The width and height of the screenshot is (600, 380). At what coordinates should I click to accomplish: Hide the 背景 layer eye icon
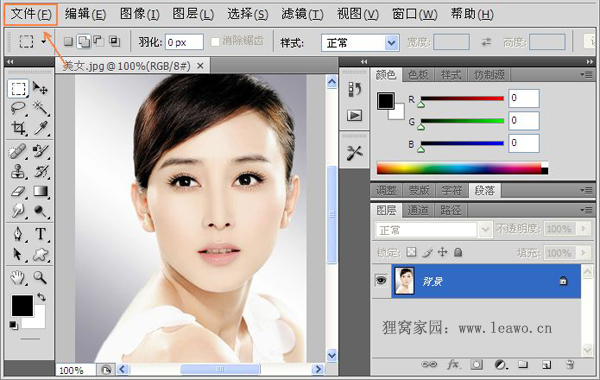(381, 281)
